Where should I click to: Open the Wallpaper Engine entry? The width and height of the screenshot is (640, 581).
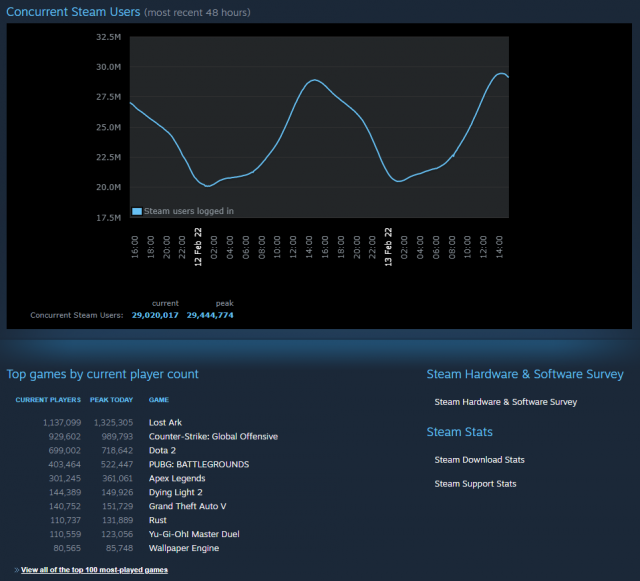[x=183, y=549]
